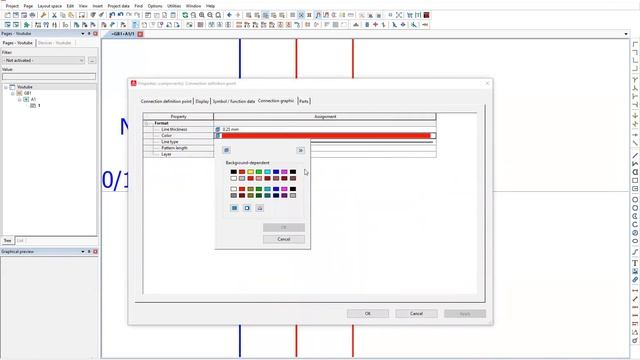Viewport: 640px width, 360px height.
Task: Click the middle square-outline icon below the color swatches
Action: pos(247,208)
